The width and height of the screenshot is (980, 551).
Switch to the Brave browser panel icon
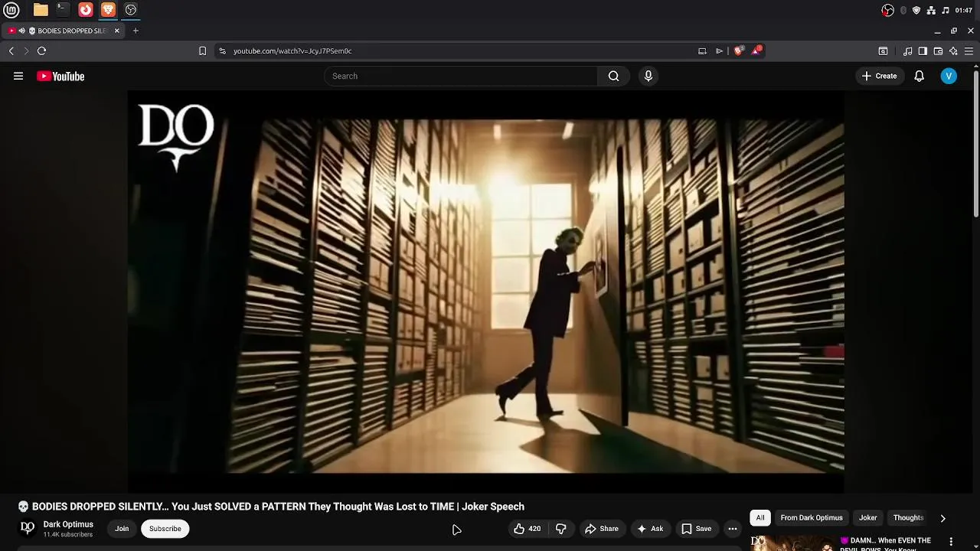(x=108, y=10)
